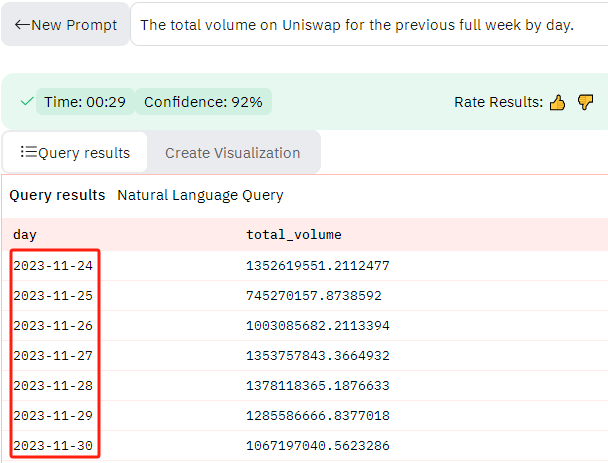Click the Confidence: 92% badge
This screenshot has height=463, width=608.
203,102
